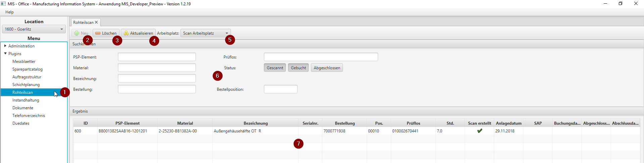The image size is (644, 163).
Task: Click the red Löschen delete icon
Action: point(98,33)
